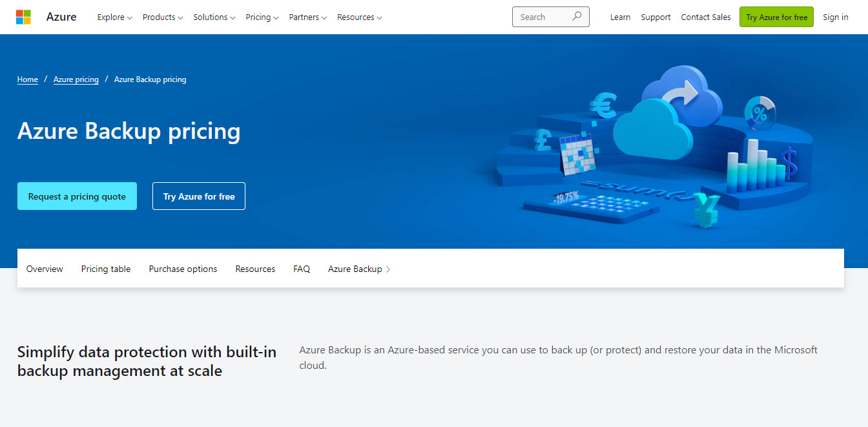Open the Resources dropdown in top navigation
The width and height of the screenshot is (868, 427).
coord(359,17)
